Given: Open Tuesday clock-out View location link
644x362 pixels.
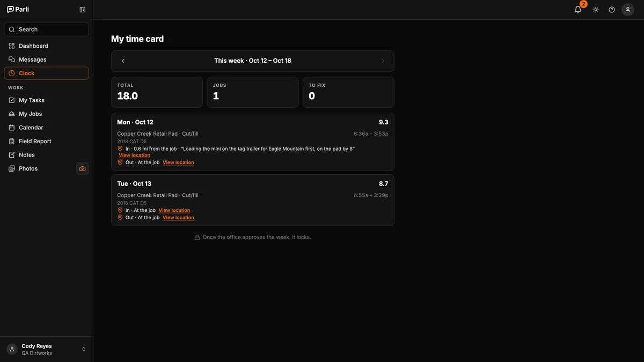Looking at the screenshot, I should [x=179, y=218].
